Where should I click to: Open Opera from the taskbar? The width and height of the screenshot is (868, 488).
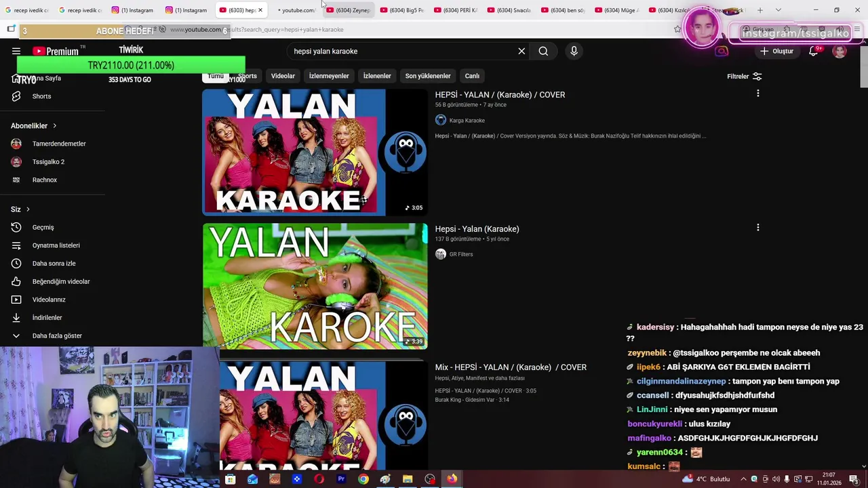point(319,479)
